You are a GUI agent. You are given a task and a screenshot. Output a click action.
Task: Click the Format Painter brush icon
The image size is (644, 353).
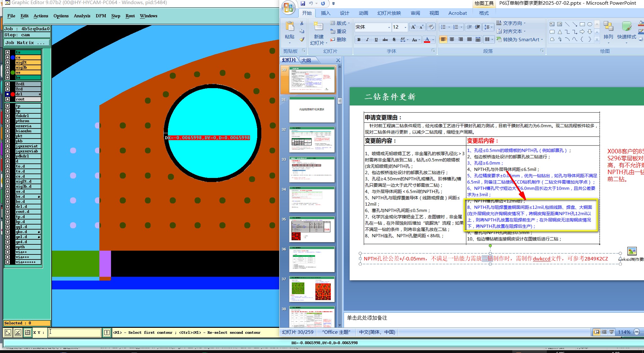click(x=302, y=40)
